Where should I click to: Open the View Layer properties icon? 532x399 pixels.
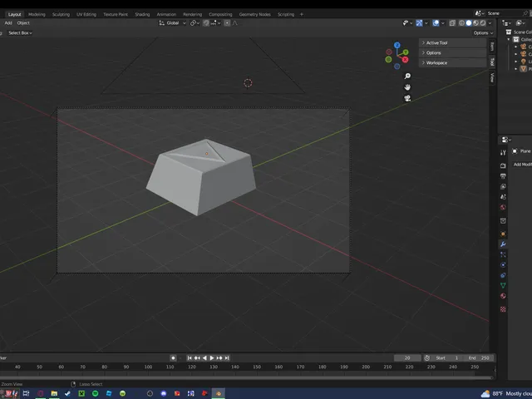503,186
